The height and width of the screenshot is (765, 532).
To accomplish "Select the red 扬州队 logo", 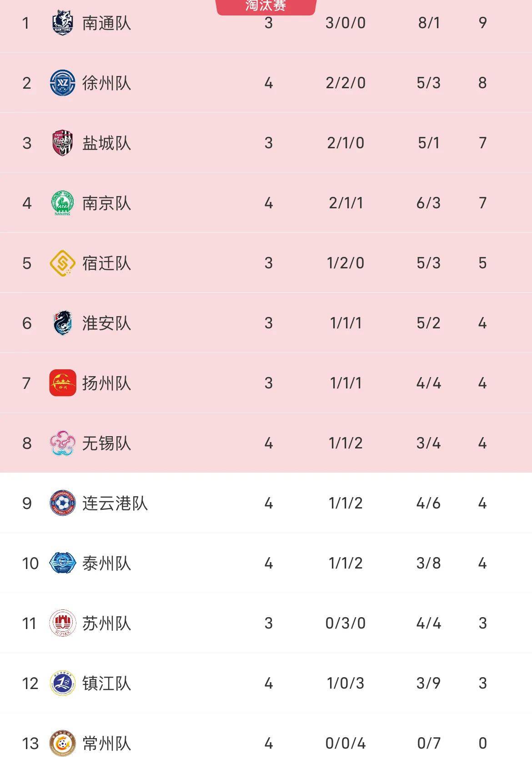I will (x=62, y=383).
